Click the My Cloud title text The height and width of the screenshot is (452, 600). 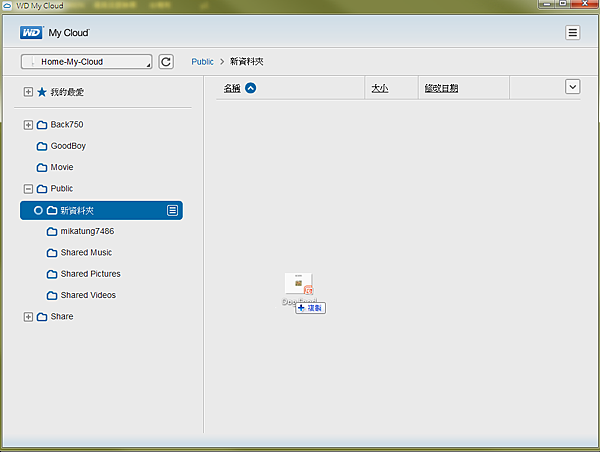(69, 33)
